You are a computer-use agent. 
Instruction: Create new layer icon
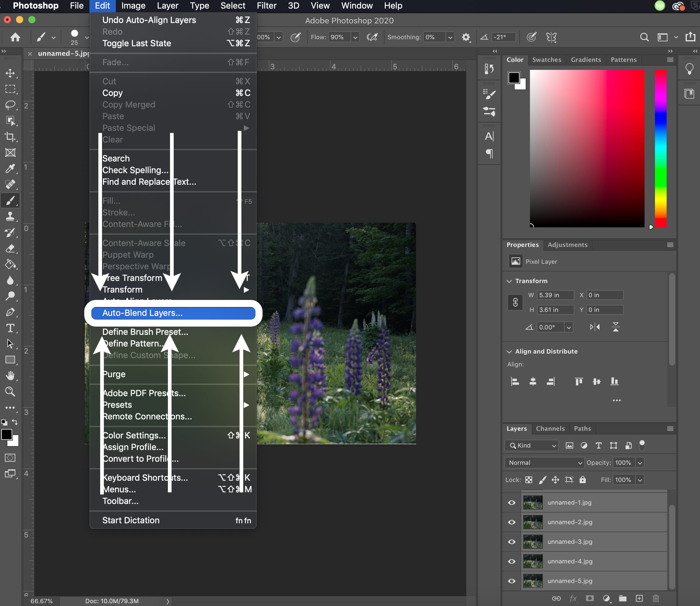point(639,598)
